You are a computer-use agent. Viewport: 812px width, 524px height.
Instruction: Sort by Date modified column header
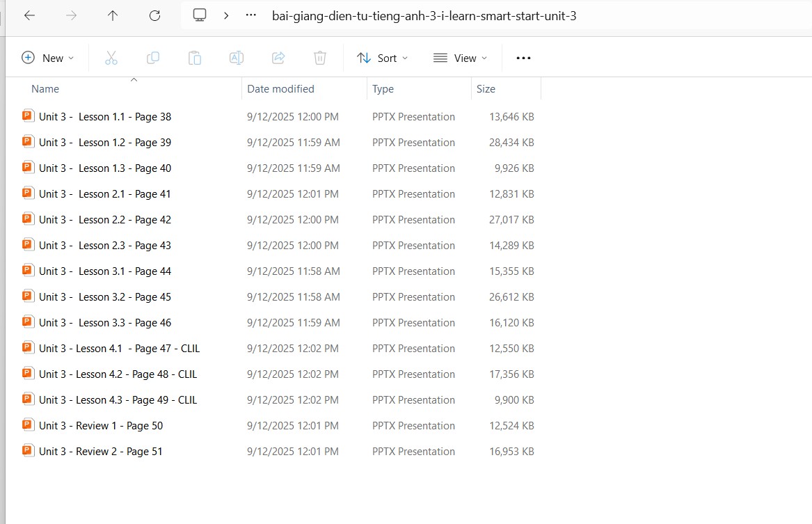pos(280,89)
